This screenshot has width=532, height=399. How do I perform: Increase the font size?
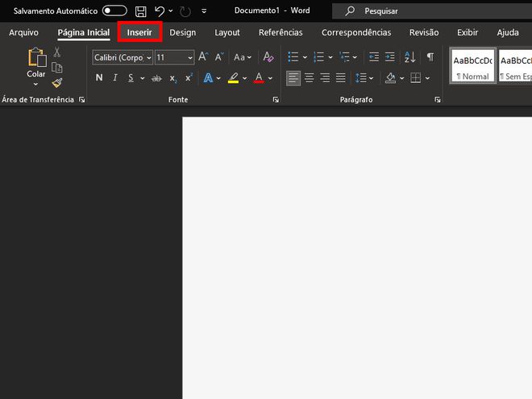203,56
